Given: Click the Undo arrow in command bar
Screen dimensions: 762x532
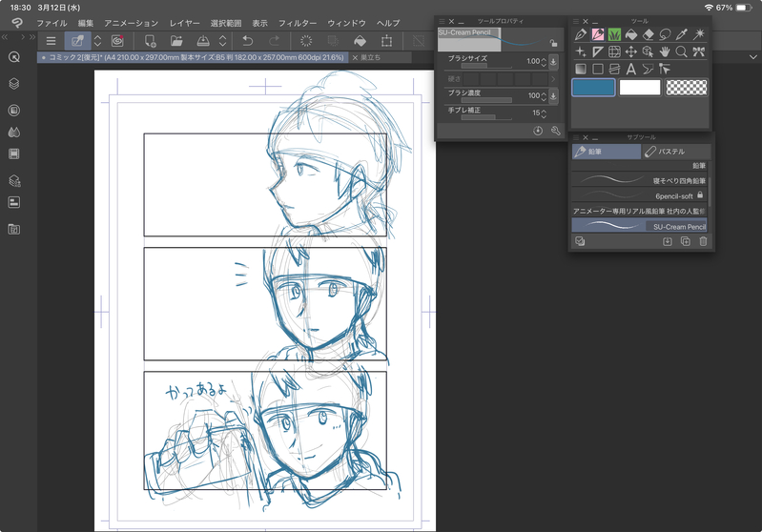Looking at the screenshot, I should [x=248, y=41].
